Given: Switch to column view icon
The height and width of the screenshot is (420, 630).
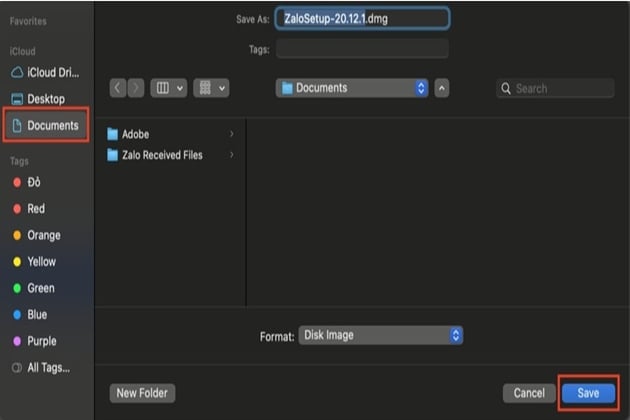Looking at the screenshot, I should pos(163,88).
